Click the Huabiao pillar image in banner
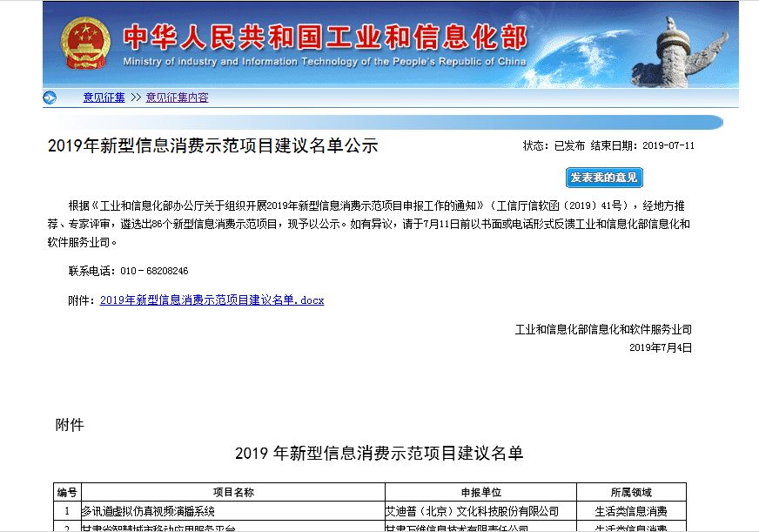The height and width of the screenshot is (532, 759). coord(680,52)
